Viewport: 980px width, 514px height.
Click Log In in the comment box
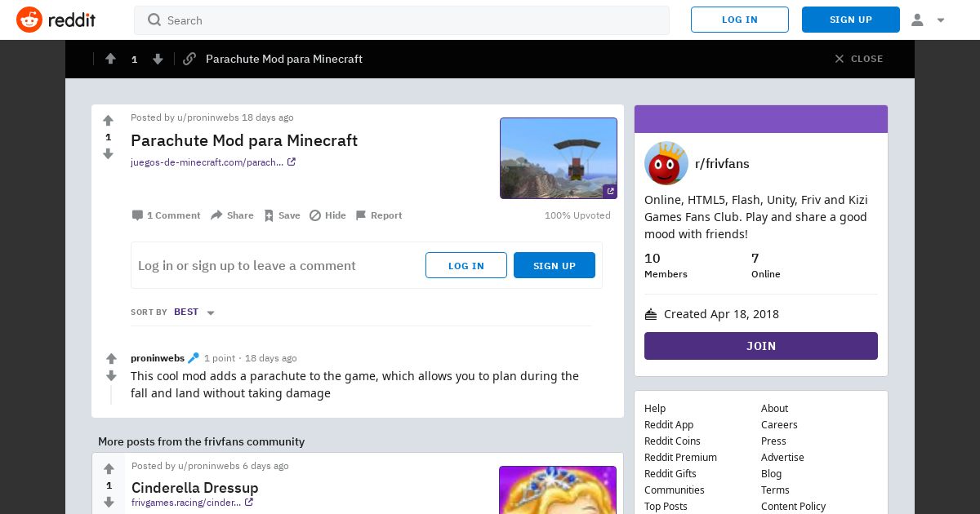coord(466,265)
